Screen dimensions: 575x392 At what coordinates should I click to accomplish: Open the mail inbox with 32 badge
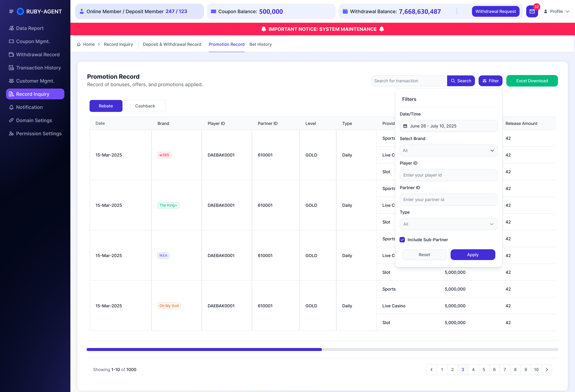pyautogui.click(x=532, y=11)
